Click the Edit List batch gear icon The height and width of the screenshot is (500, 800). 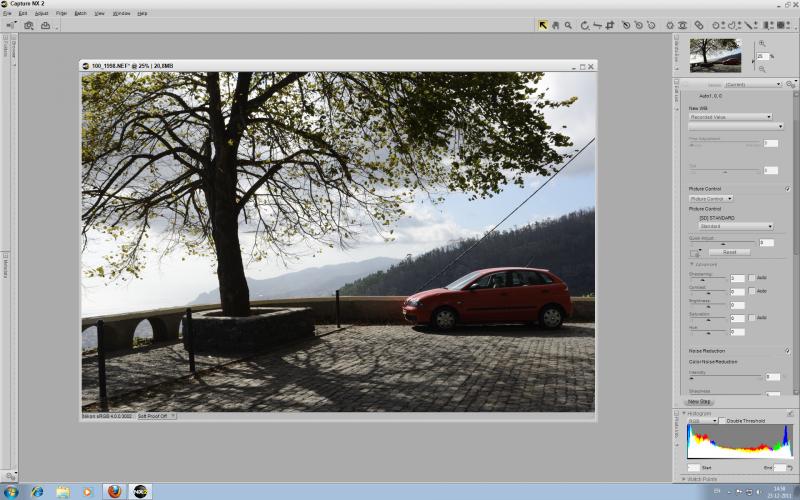(790, 84)
